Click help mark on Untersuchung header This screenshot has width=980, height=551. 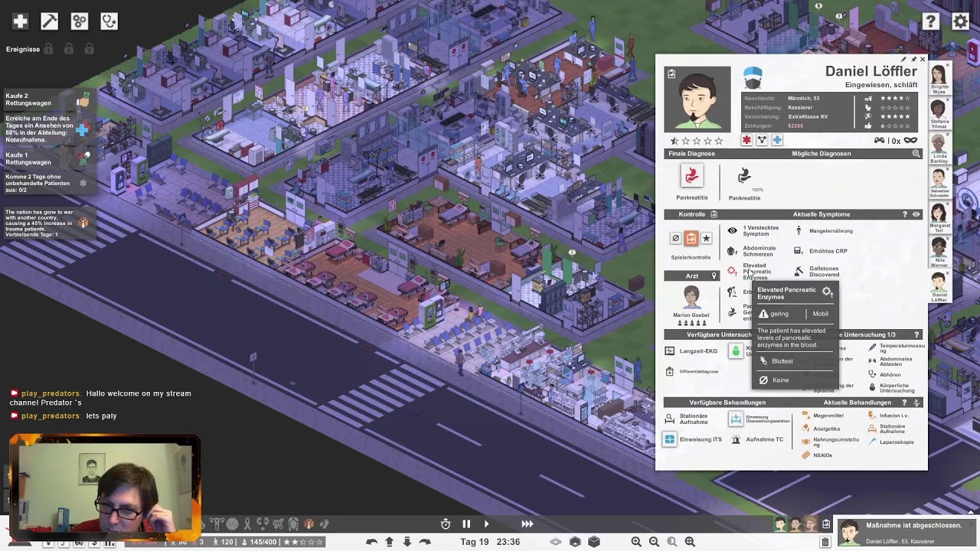pos(916,334)
